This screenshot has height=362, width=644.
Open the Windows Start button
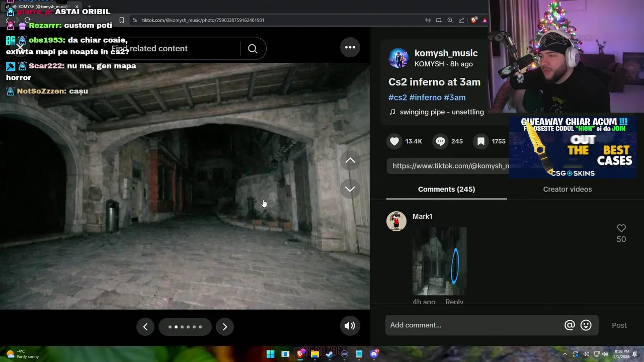click(x=270, y=354)
